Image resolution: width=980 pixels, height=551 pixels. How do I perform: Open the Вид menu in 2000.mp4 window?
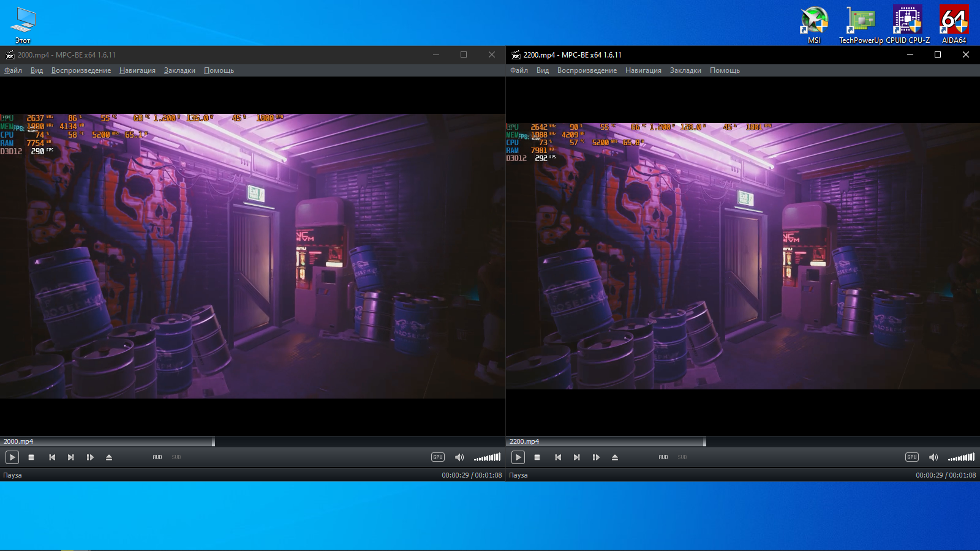tap(37, 70)
